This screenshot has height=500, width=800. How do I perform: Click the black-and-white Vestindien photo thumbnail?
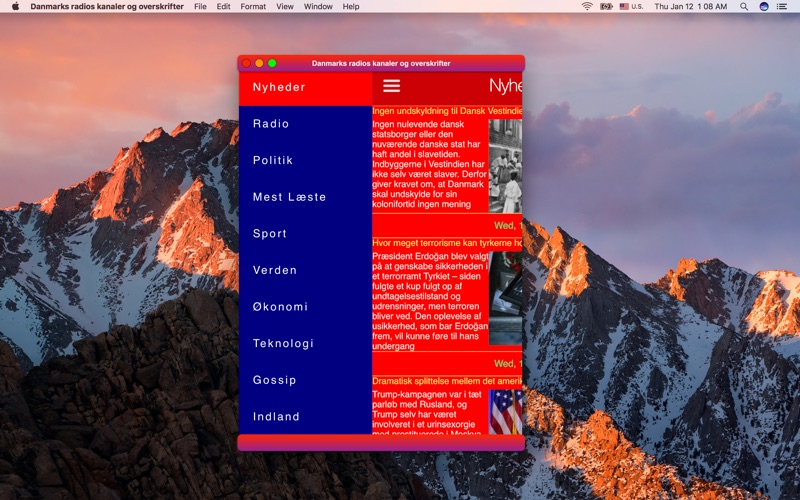pos(505,166)
